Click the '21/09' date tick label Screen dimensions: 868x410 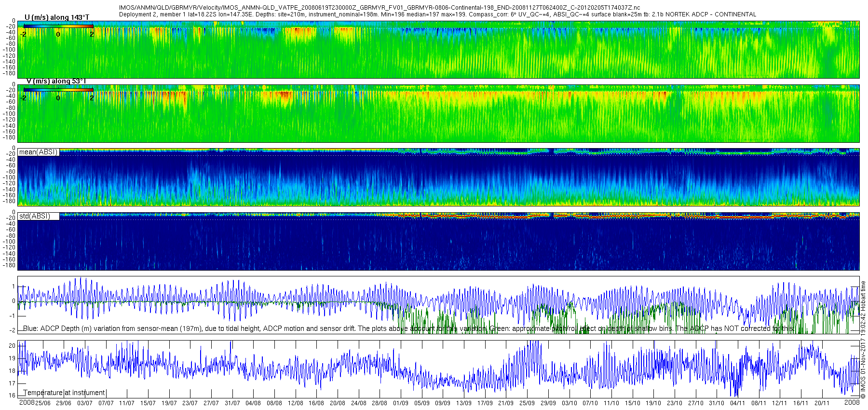coord(506,403)
